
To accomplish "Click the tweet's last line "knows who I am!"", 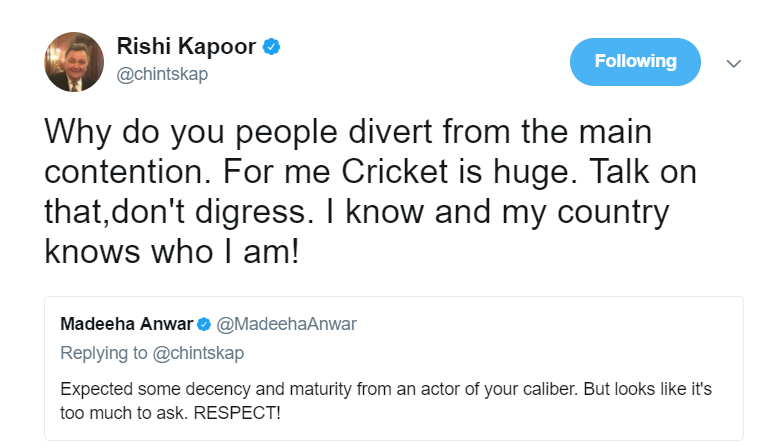I will click(x=172, y=250).
